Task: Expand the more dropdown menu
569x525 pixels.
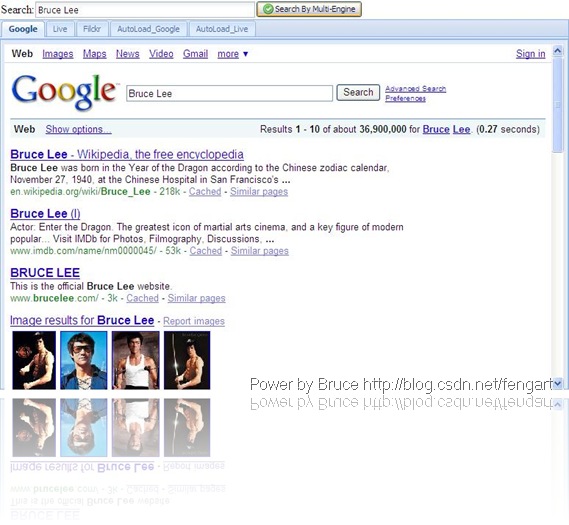Action: point(232,54)
